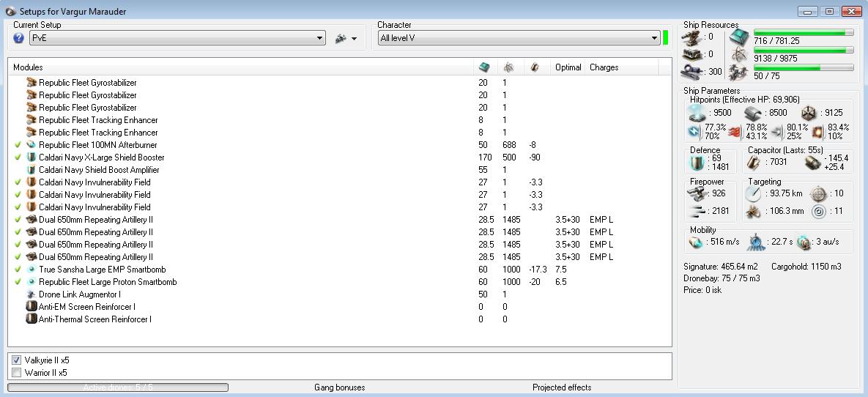868x397 pixels.
Task: Click the launcher hardpoints icon in Ship Resources
Action: [x=692, y=54]
